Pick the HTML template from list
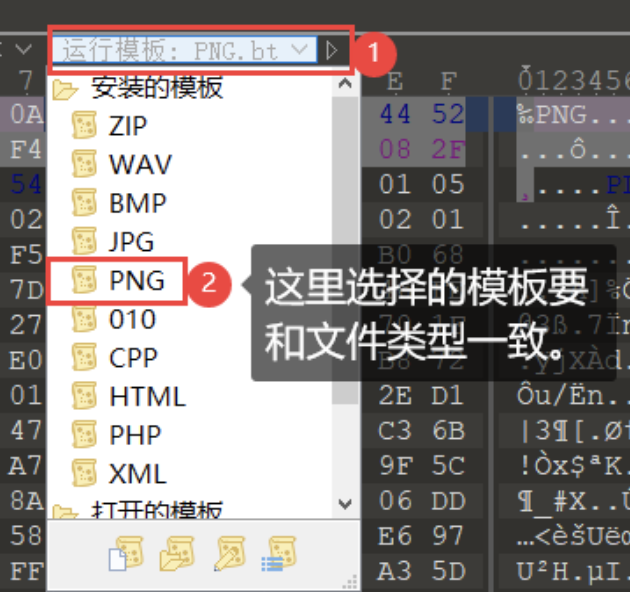The height and width of the screenshot is (592, 630). click(147, 396)
